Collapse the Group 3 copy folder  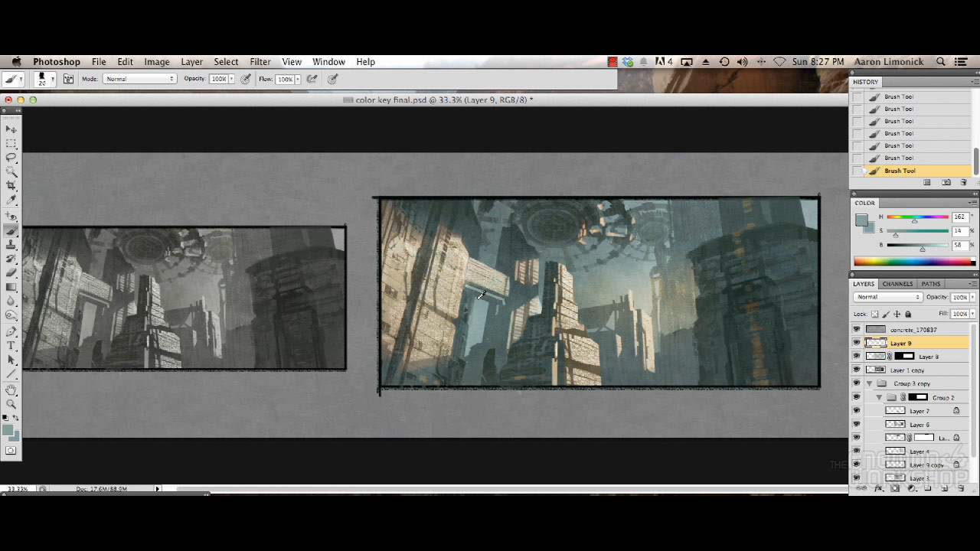[869, 383]
